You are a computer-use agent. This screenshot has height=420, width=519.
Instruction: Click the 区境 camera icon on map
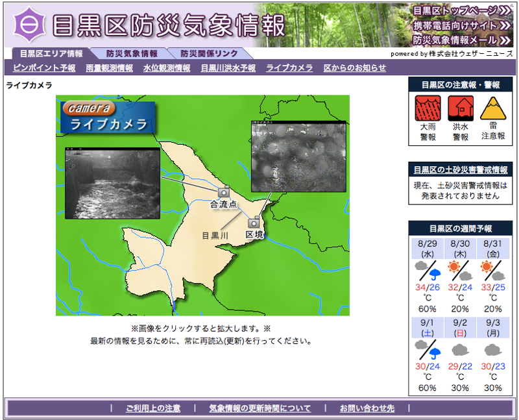tap(254, 221)
